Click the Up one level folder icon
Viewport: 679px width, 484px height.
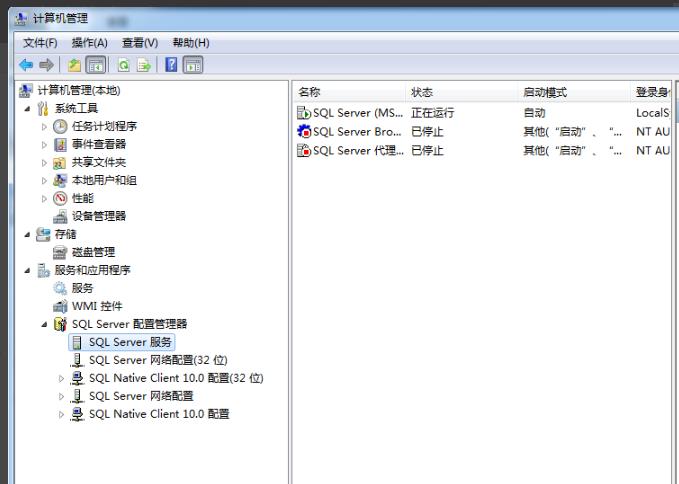pos(74,65)
